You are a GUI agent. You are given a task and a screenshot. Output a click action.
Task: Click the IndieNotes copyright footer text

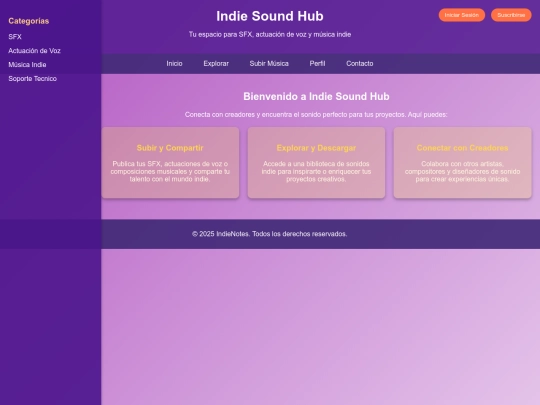coord(270,234)
